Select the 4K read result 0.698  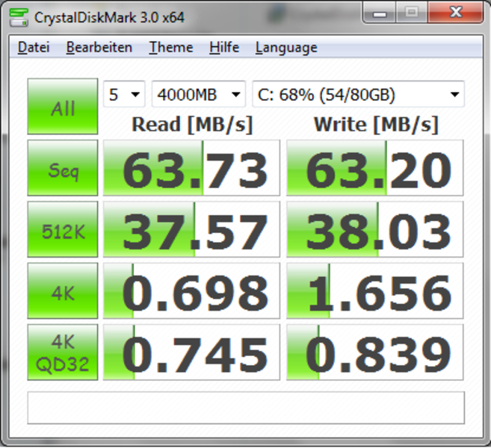click(x=191, y=291)
